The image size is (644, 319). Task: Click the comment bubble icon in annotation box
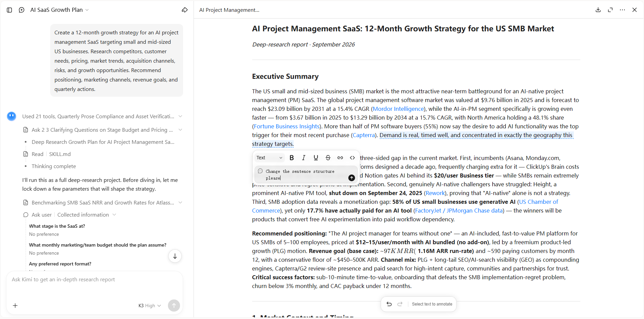click(260, 171)
